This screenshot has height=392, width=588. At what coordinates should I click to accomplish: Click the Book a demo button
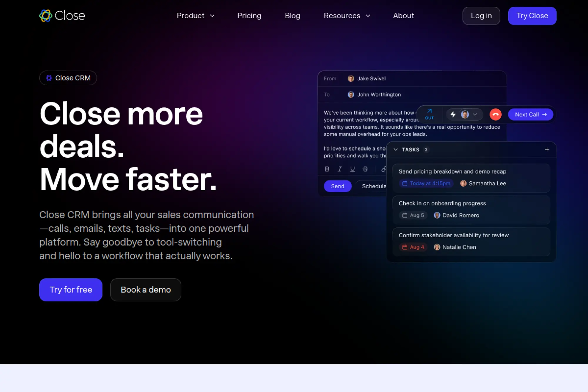[x=146, y=290]
